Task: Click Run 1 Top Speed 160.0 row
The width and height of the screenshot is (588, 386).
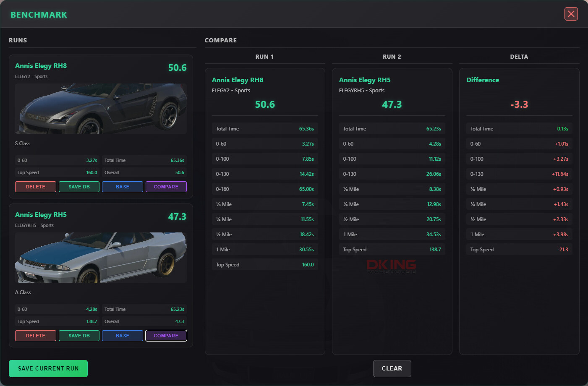Action: (x=265, y=265)
